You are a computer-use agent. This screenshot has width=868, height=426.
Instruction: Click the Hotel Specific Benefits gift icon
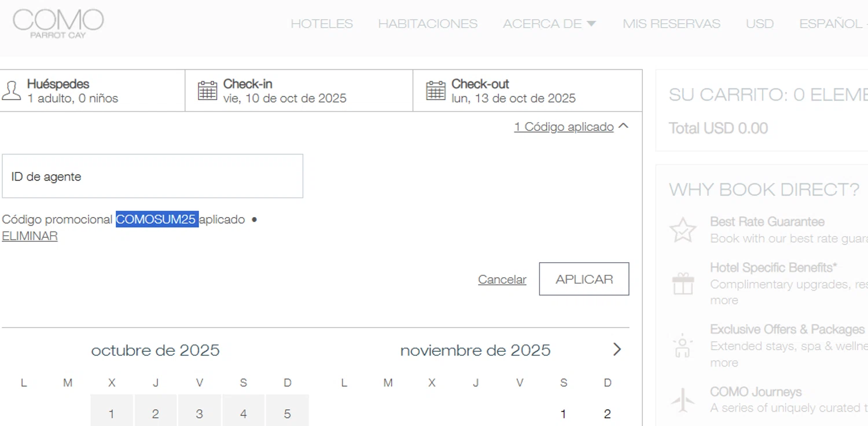point(683,284)
